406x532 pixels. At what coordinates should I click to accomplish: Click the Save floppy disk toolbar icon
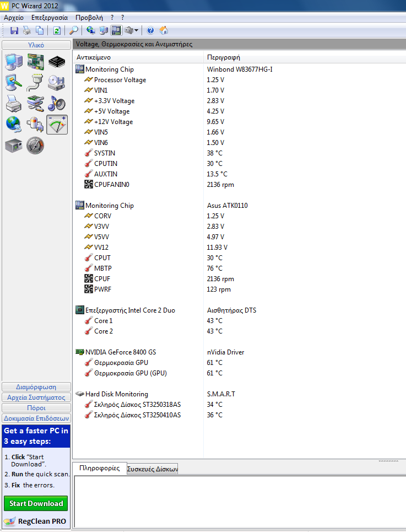click(x=14, y=30)
